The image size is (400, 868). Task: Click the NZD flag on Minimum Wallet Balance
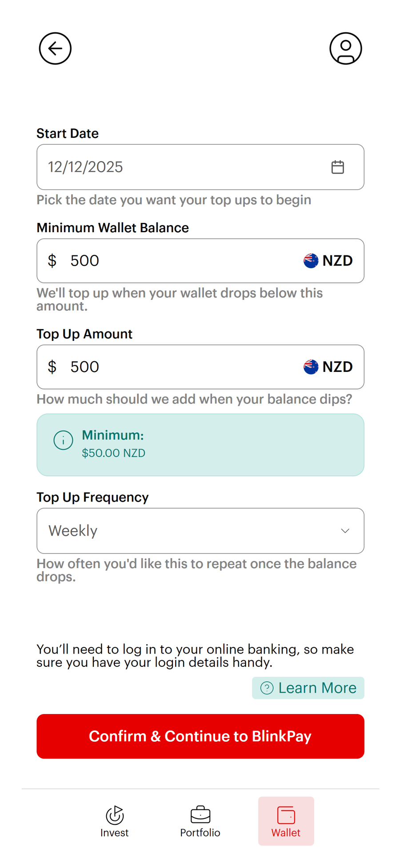click(x=310, y=261)
